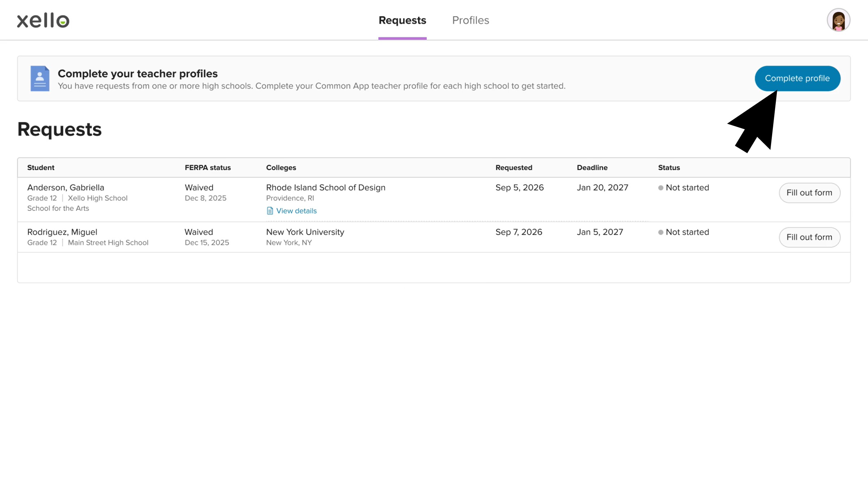
Task: Click the Complete profile button
Action: [797, 78]
